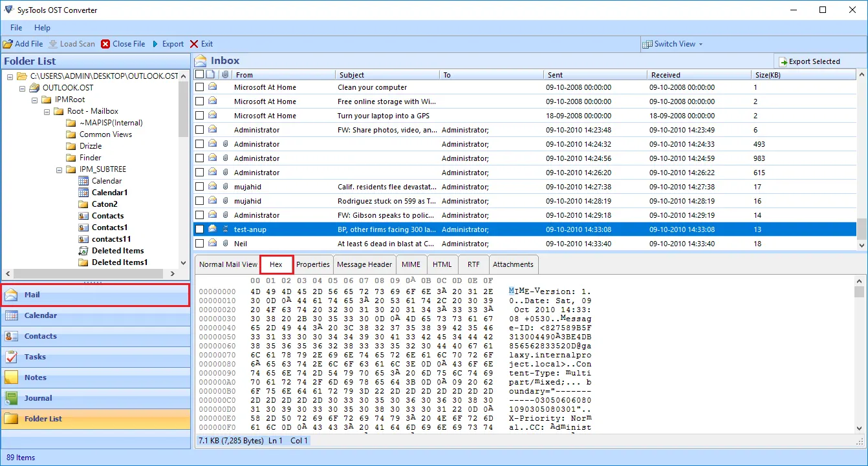Image resolution: width=868 pixels, height=466 pixels.
Task: Sort emails by the From column
Action: pos(284,75)
